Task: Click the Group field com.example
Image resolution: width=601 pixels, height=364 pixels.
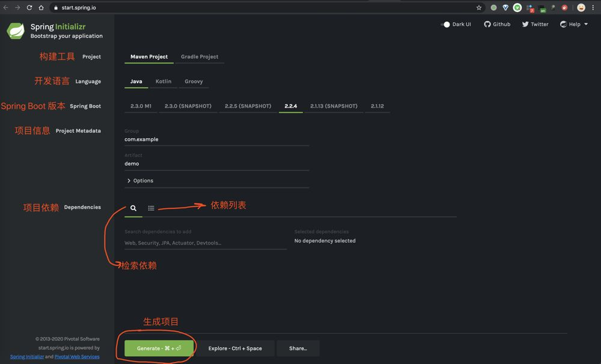Action: (x=216, y=139)
